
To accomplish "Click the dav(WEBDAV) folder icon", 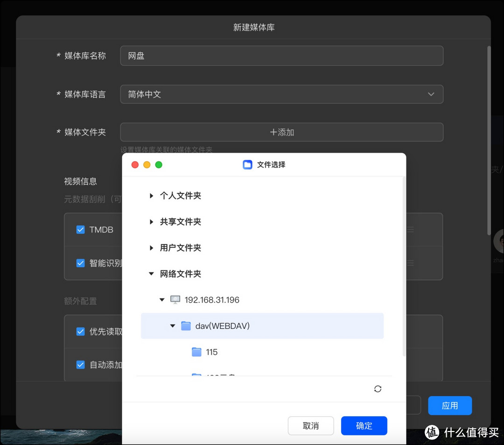I will coord(187,325).
